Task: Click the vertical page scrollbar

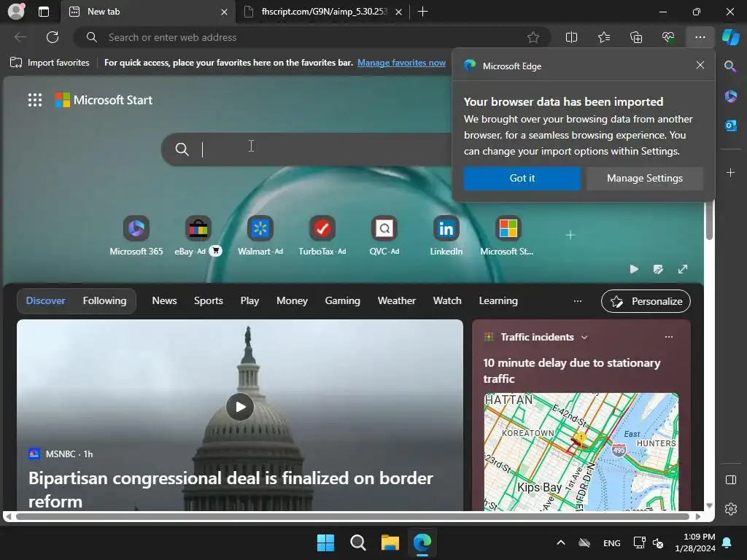Action: click(709, 222)
